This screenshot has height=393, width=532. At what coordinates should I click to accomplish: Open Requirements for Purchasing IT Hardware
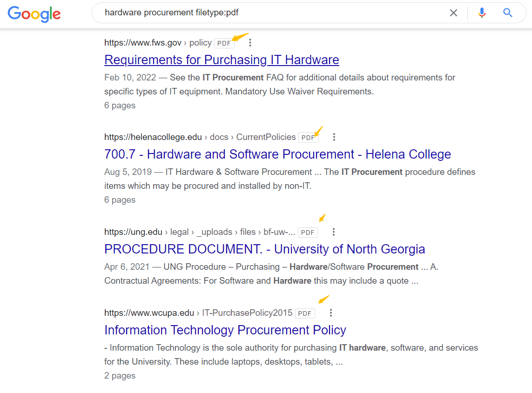(222, 60)
